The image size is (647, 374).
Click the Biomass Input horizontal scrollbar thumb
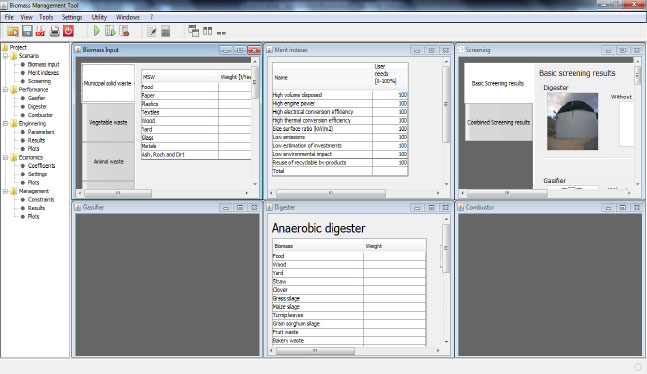click(x=118, y=193)
